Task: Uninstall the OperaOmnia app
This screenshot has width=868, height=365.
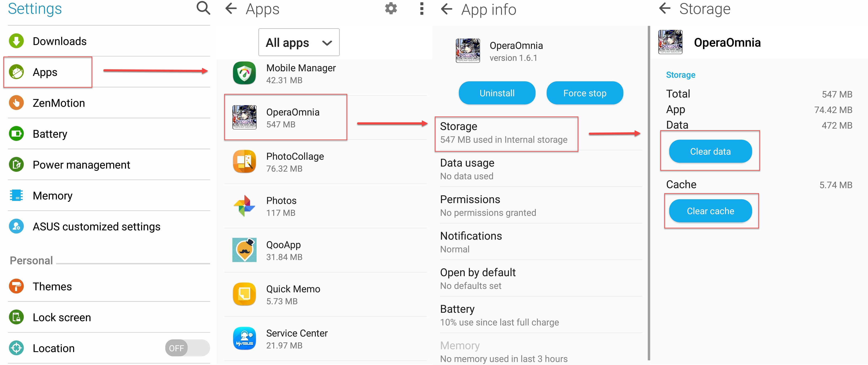Action: (497, 93)
